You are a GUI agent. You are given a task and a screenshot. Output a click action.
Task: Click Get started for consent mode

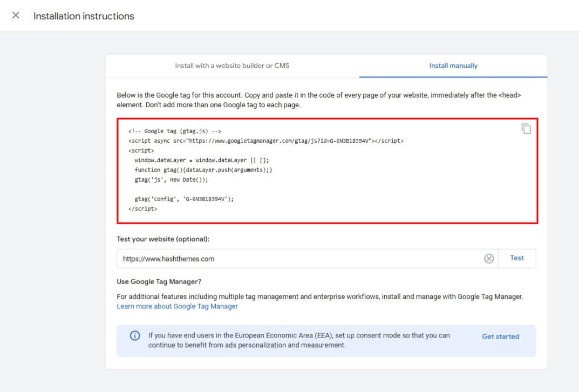500,336
